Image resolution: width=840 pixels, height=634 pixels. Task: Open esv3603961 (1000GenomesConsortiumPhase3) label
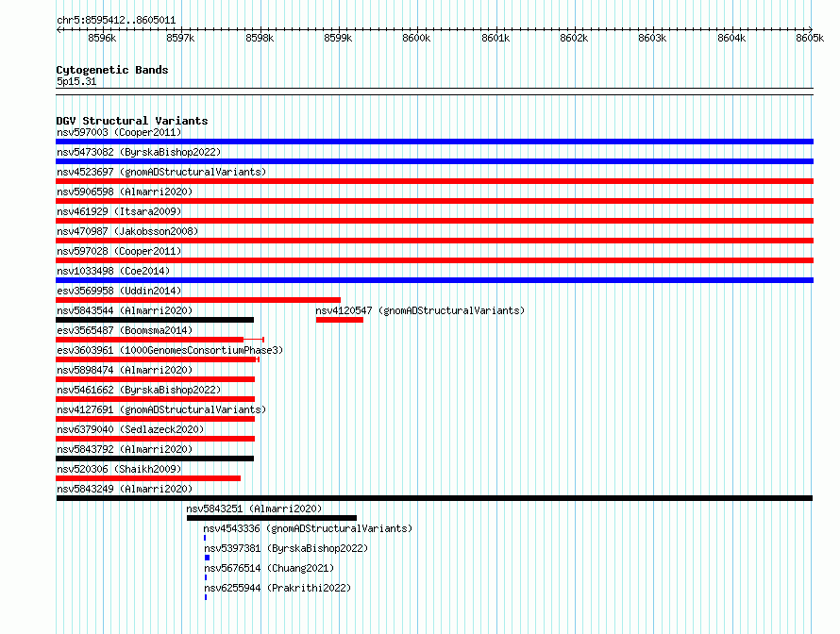(170, 350)
